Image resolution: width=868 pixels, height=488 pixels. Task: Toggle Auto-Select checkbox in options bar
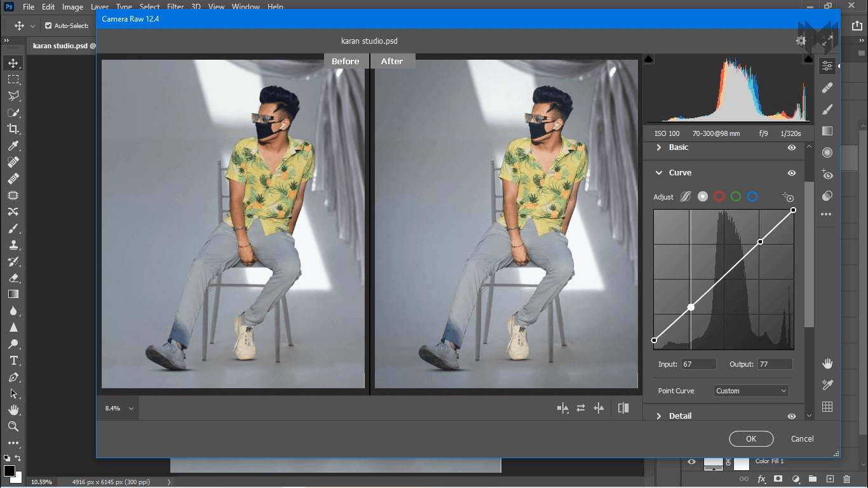coord(48,26)
